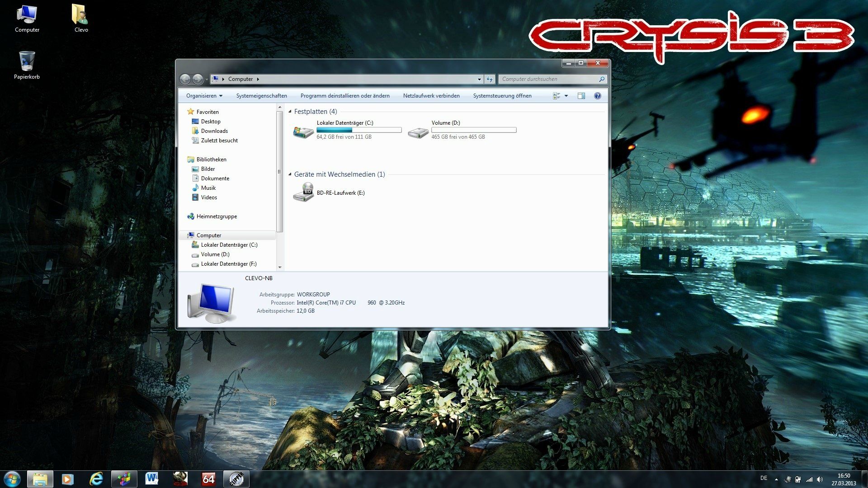868x488 pixels.
Task: Open address bar history dropdown
Action: [479, 79]
